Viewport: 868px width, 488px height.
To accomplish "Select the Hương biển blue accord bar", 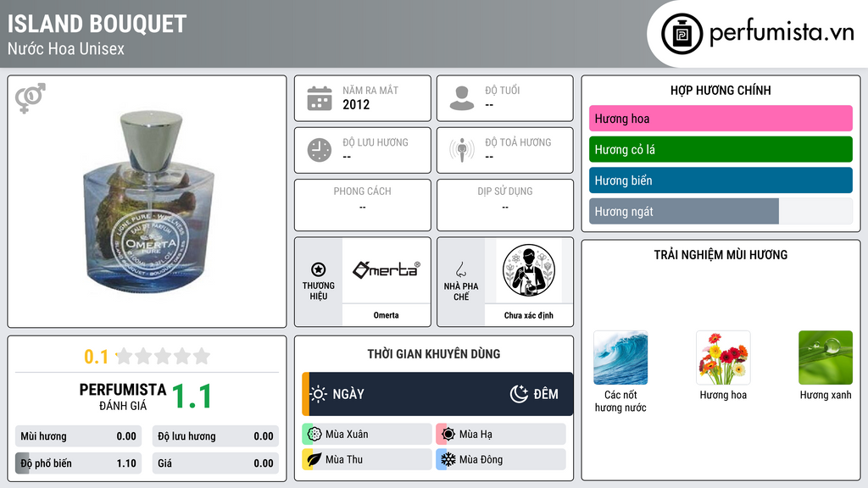I will 721,180.
